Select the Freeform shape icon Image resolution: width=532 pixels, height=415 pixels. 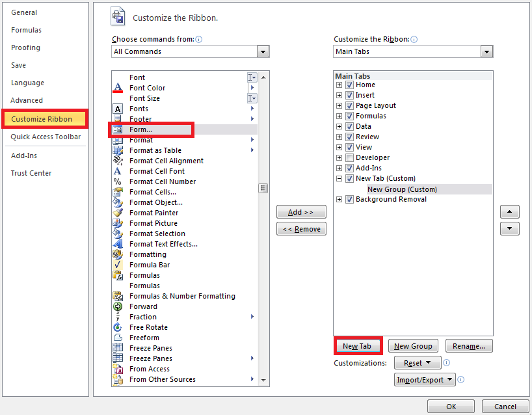tap(118, 338)
